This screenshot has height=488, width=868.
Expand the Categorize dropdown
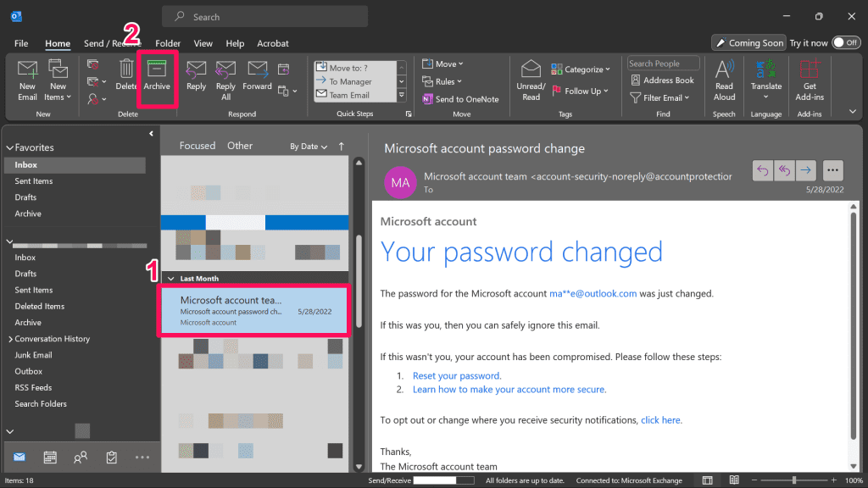pyautogui.click(x=581, y=69)
